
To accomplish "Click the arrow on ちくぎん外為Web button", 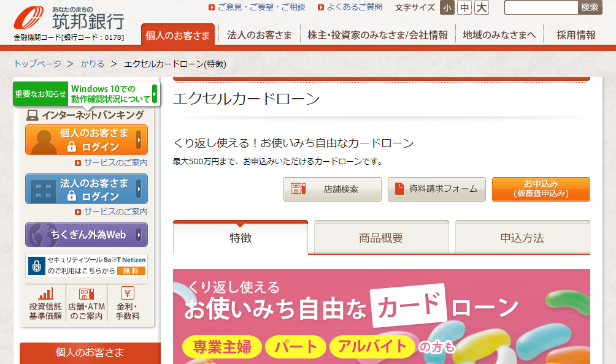I will click(x=139, y=235).
